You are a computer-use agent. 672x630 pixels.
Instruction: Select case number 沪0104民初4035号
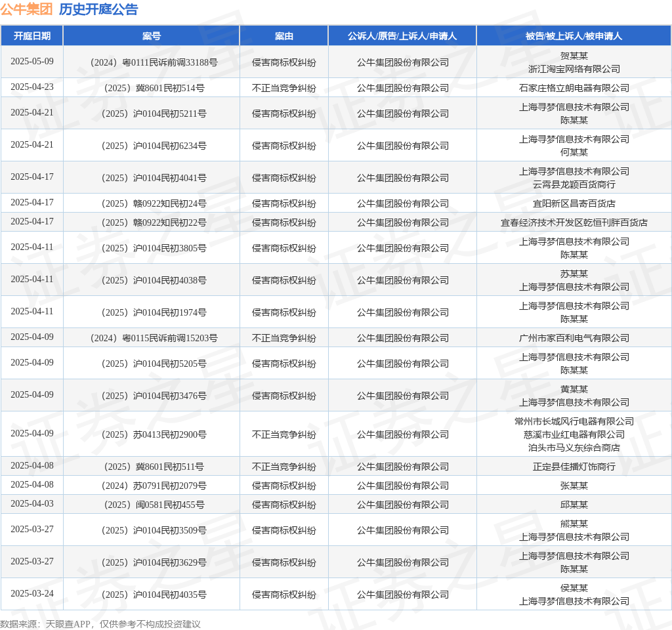154,595
